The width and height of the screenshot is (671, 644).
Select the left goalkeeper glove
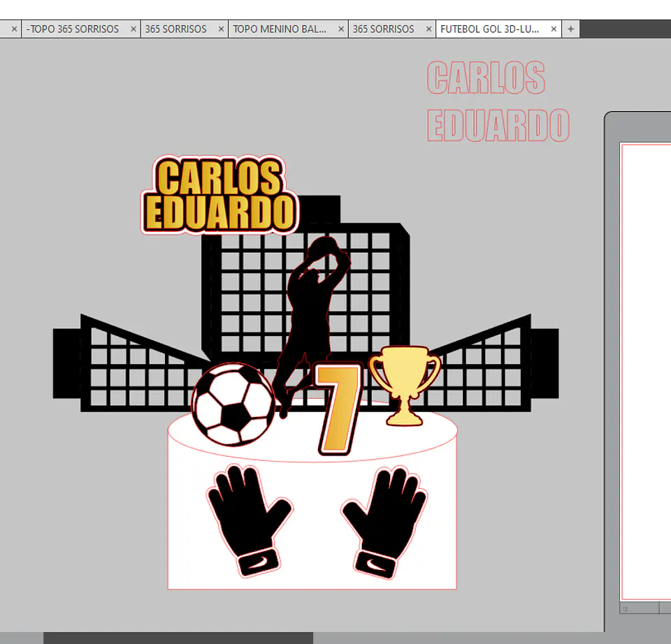pos(250,521)
